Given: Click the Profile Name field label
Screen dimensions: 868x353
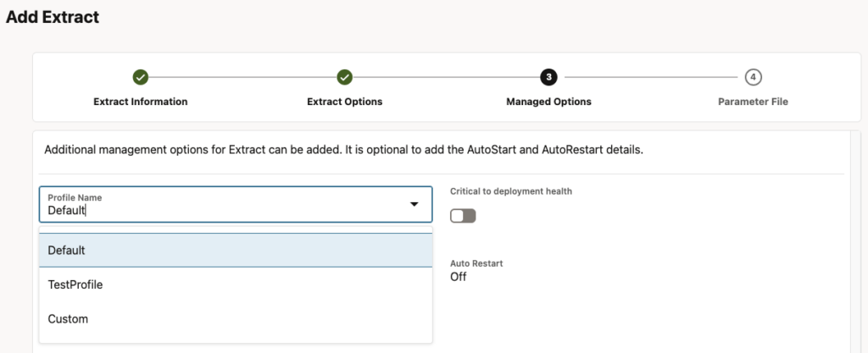Looking at the screenshot, I should 75,197.
